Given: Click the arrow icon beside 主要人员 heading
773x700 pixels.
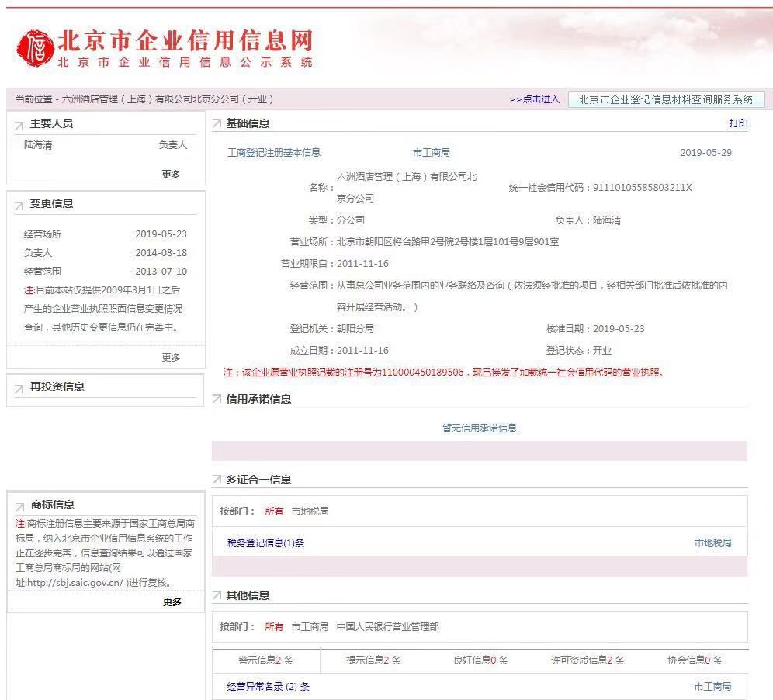Looking at the screenshot, I should point(19,126).
